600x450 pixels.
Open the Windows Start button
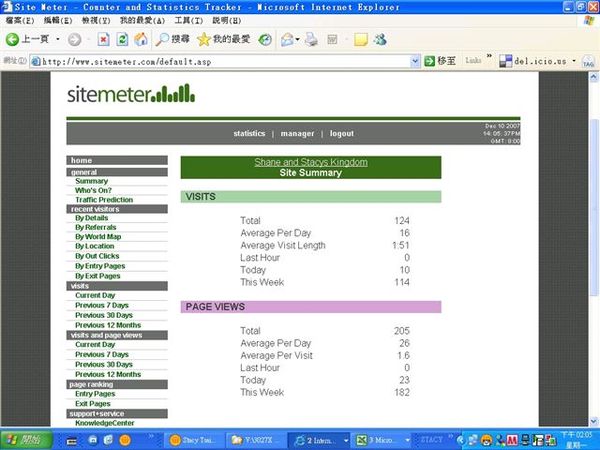(26, 440)
